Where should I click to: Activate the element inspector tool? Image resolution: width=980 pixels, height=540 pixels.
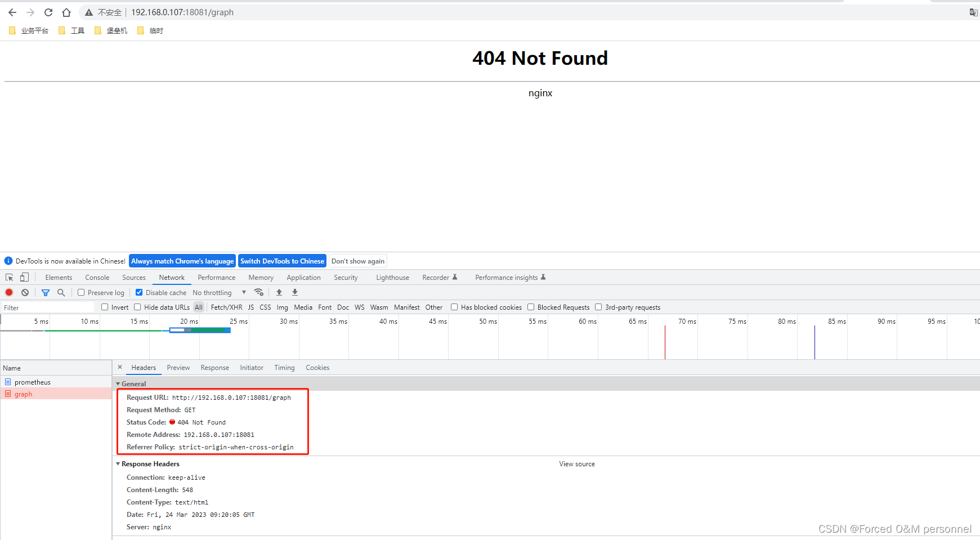pyautogui.click(x=10, y=277)
